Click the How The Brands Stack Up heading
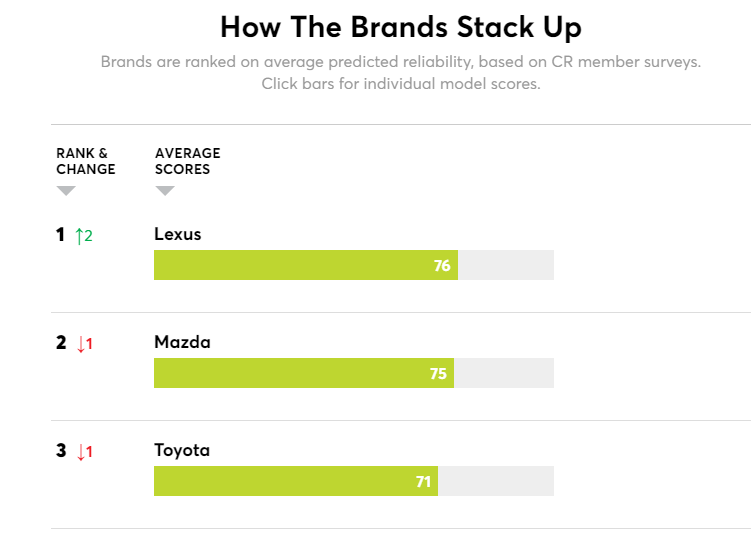The width and height of the screenshot is (751, 533). pyautogui.click(x=400, y=26)
